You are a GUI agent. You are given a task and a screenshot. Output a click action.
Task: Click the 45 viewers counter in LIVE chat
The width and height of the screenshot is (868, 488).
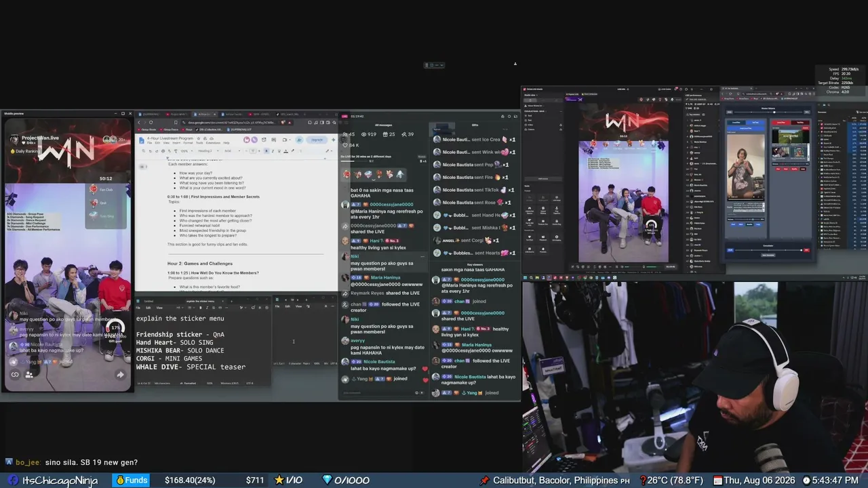[348, 134]
